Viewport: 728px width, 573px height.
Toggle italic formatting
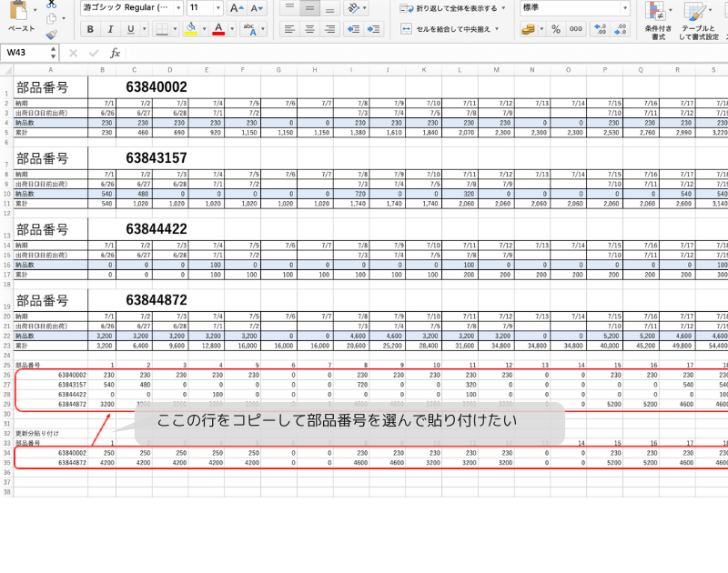[x=111, y=29]
